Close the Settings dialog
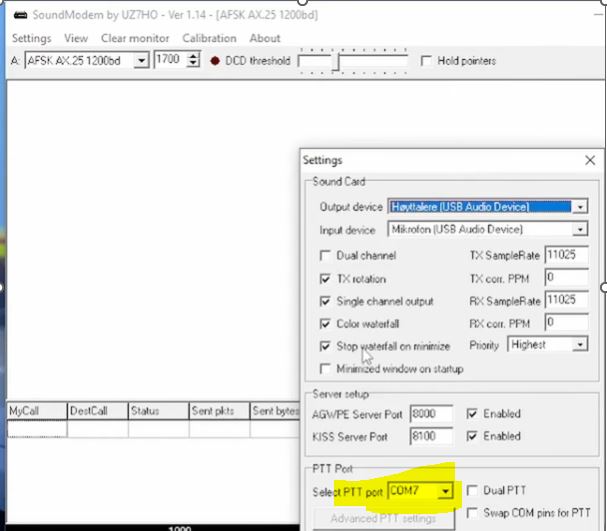The image size is (607, 531). tap(590, 160)
